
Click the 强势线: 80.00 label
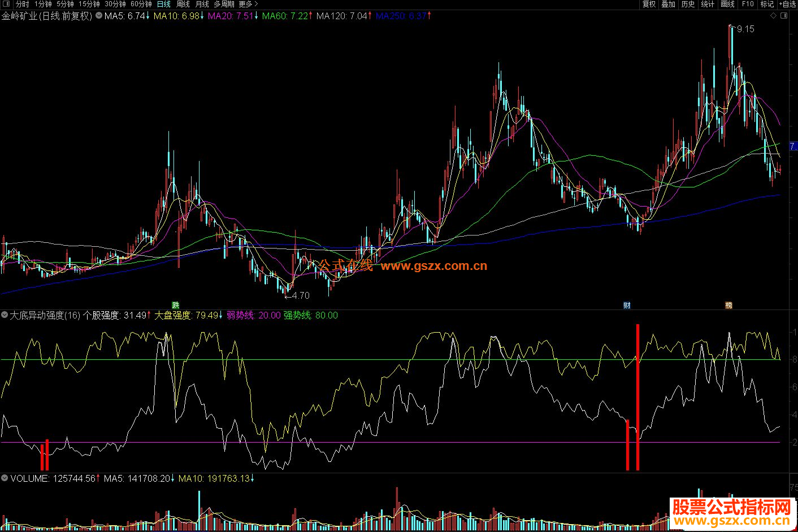pyautogui.click(x=311, y=315)
